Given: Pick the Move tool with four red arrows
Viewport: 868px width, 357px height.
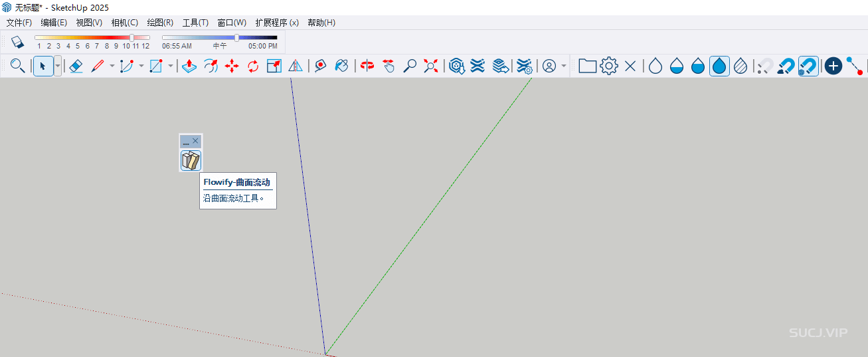Looking at the screenshot, I should point(232,66).
